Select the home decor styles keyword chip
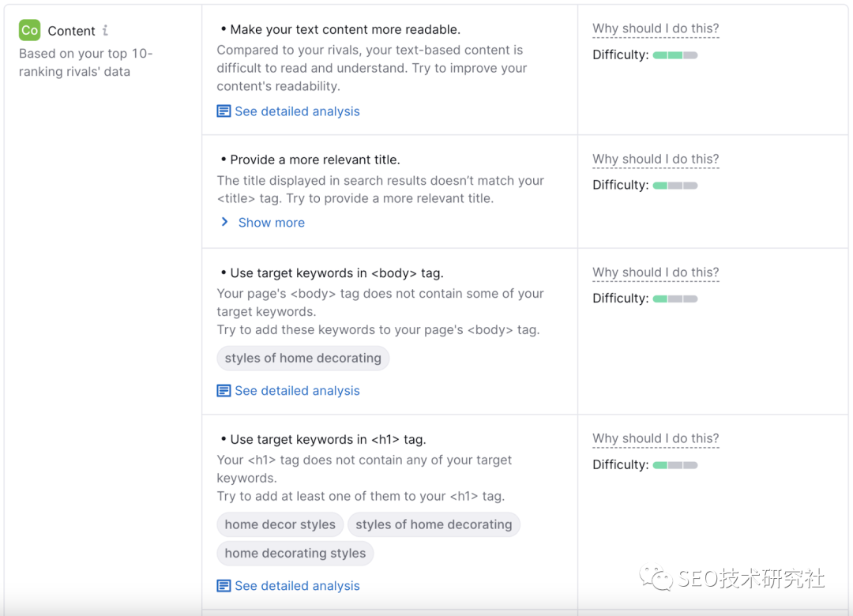This screenshot has width=853, height=616. coord(280,524)
